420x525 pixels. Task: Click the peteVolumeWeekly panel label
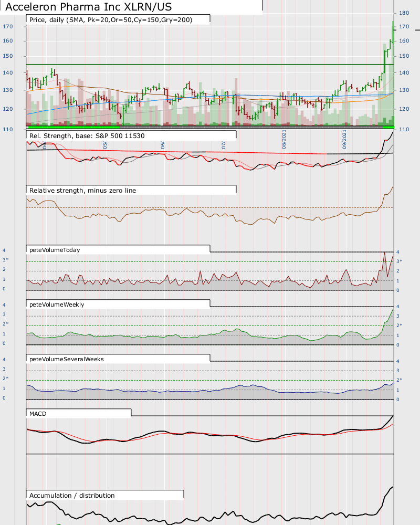pos(57,304)
